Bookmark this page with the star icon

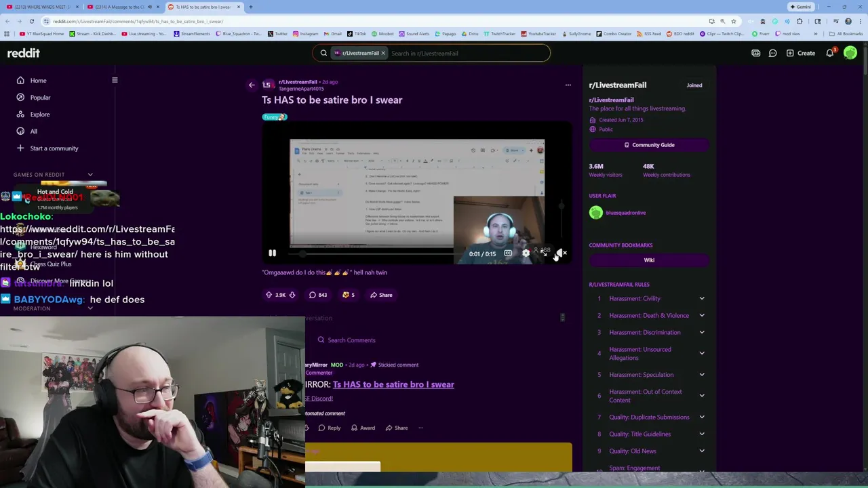pyautogui.click(x=733, y=21)
